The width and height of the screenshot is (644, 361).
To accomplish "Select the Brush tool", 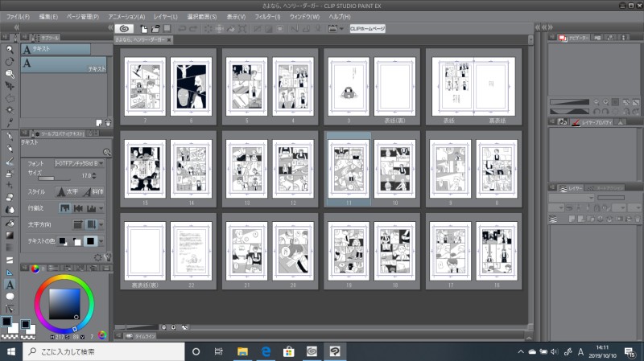I will (x=10, y=162).
